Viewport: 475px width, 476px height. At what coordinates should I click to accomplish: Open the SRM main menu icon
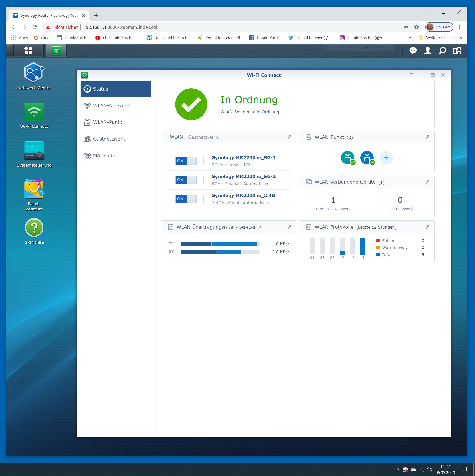[x=28, y=50]
